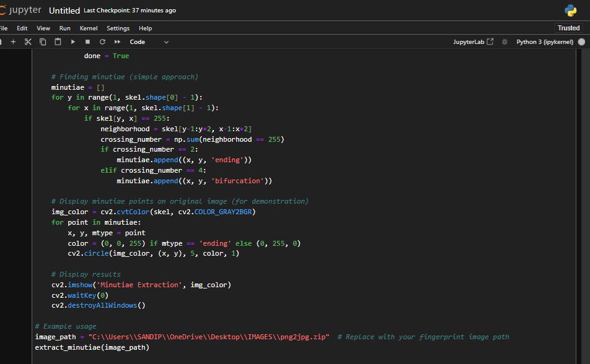Click the 'done = True' line
590x364 pixels.
click(x=107, y=56)
